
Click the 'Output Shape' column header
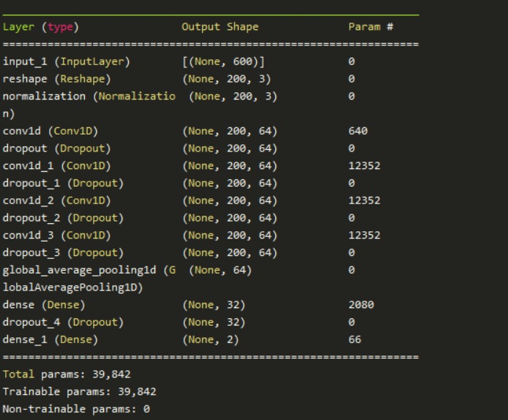220,27
